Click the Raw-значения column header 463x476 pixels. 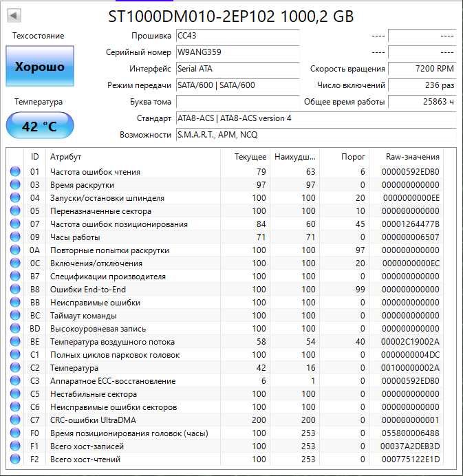[x=407, y=157]
